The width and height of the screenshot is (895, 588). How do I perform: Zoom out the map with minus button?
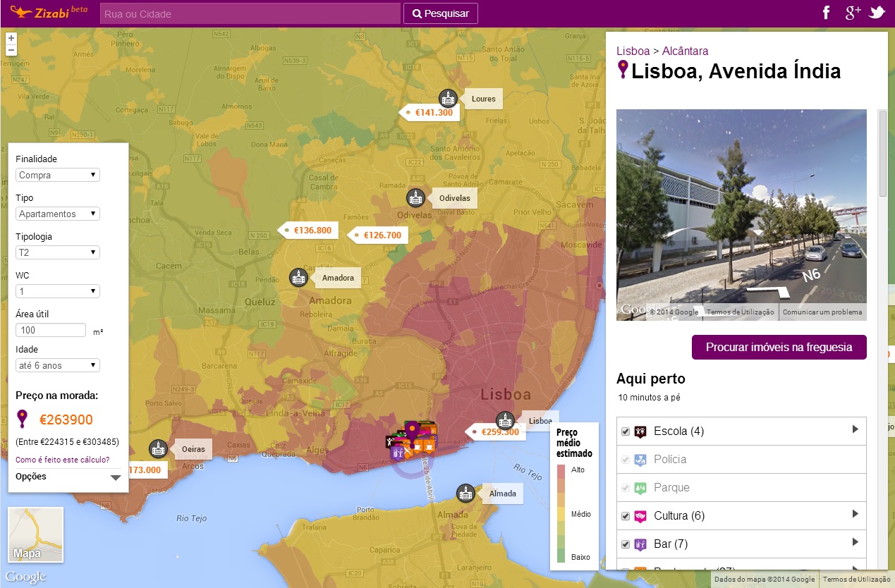coord(11,50)
